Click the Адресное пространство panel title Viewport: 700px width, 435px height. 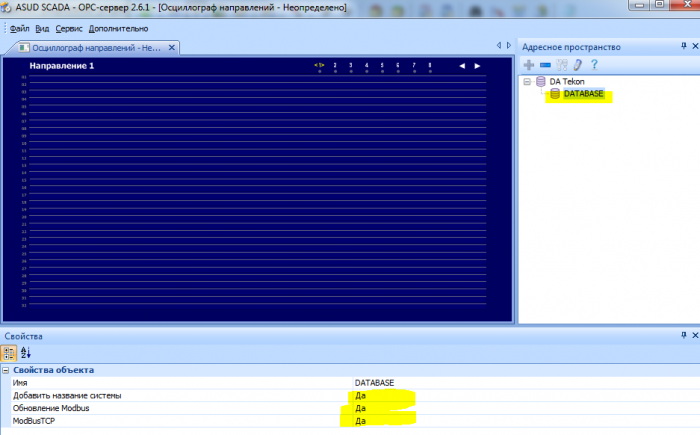click(x=571, y=47)
